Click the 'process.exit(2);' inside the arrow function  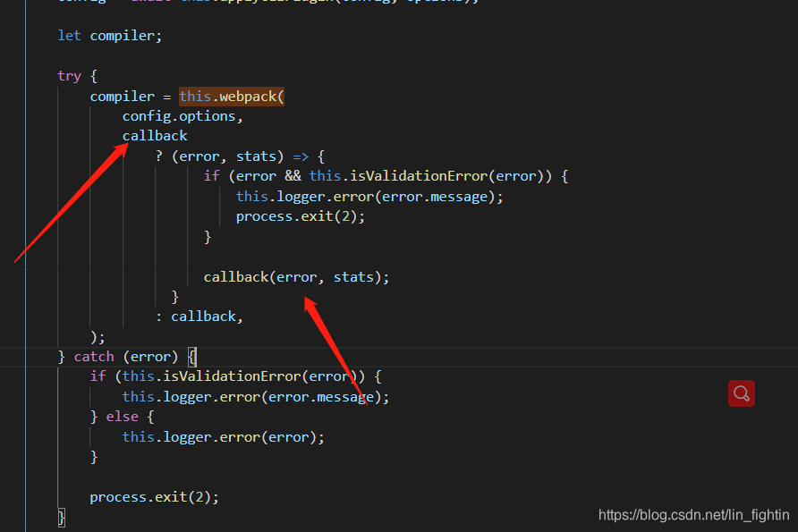click(301, 216)
